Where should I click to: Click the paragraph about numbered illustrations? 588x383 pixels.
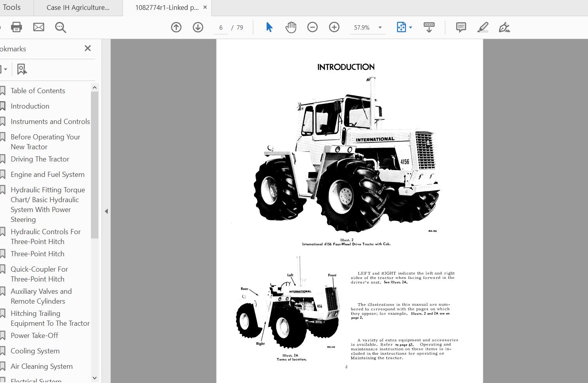pyautogui.click(x=400, y=311)
